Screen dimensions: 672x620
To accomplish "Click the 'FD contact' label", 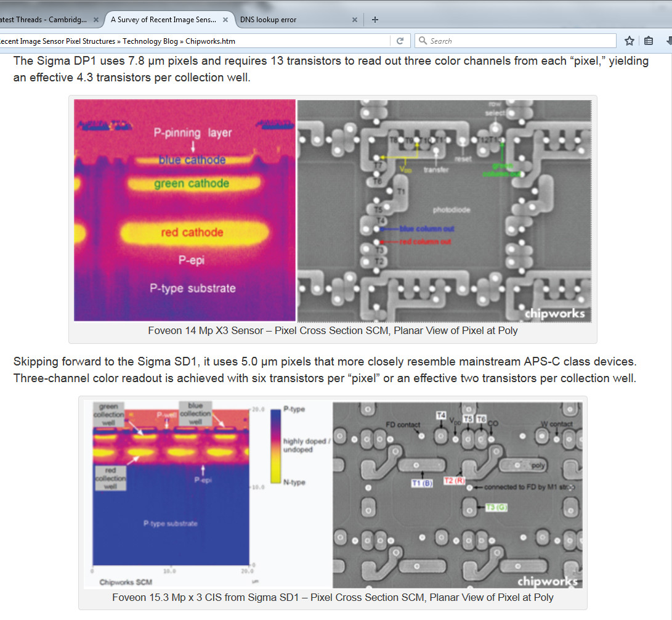I will pos(403,425).
